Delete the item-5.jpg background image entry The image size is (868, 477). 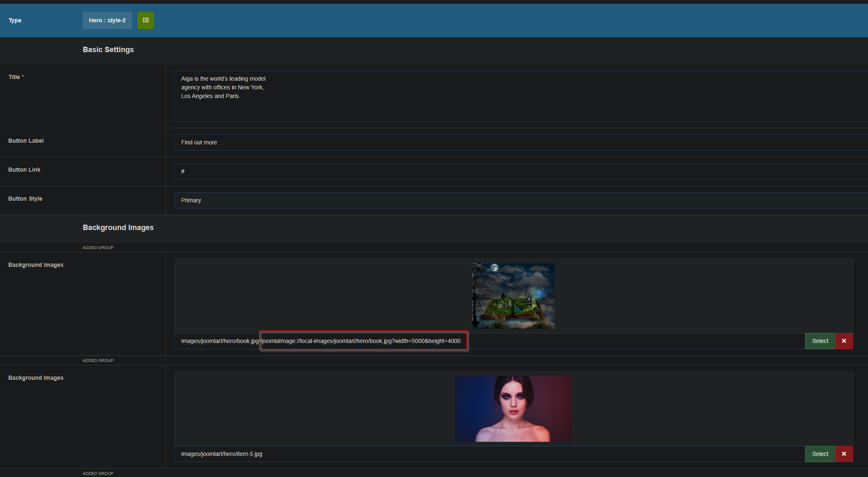click(844, 454)
